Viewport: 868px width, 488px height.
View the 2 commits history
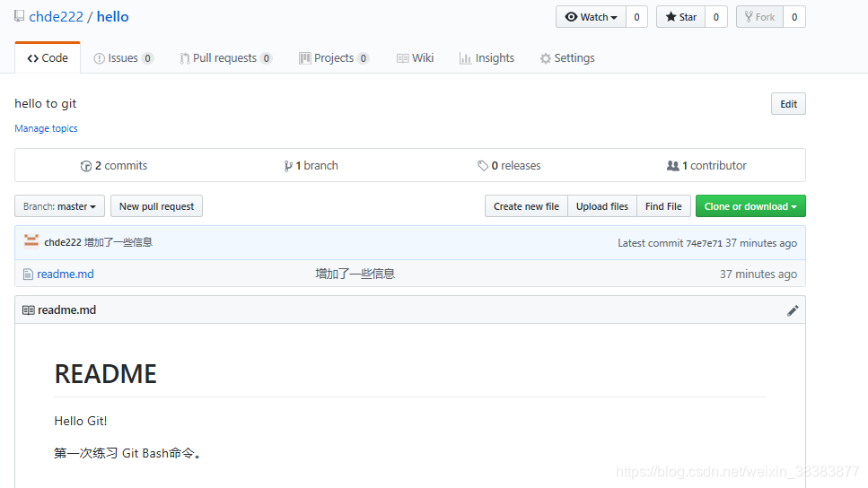tap(114, 165)
